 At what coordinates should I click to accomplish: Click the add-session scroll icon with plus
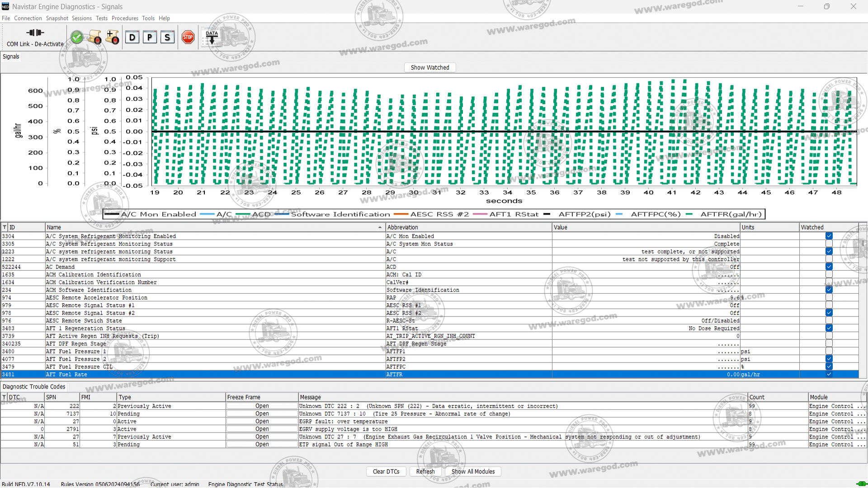tap(113, 37)
